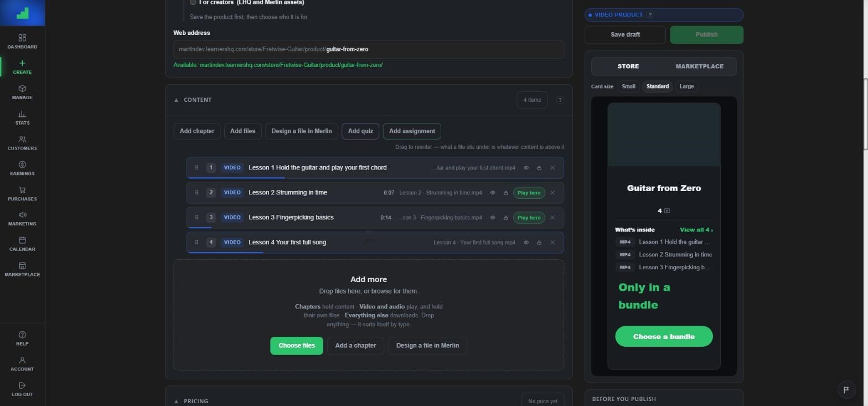Remove Lesson 1 with its X icon
Screen dimensions: 868x406
point(552,168)
